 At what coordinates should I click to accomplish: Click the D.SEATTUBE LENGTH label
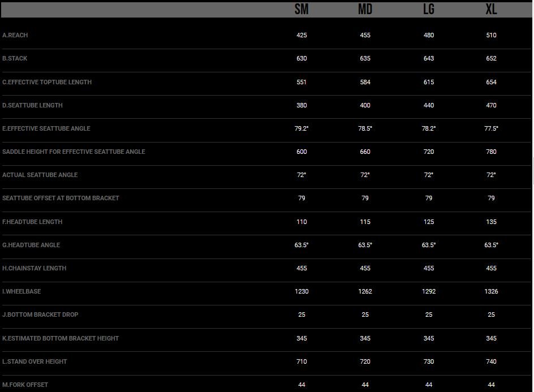point(32,105)
